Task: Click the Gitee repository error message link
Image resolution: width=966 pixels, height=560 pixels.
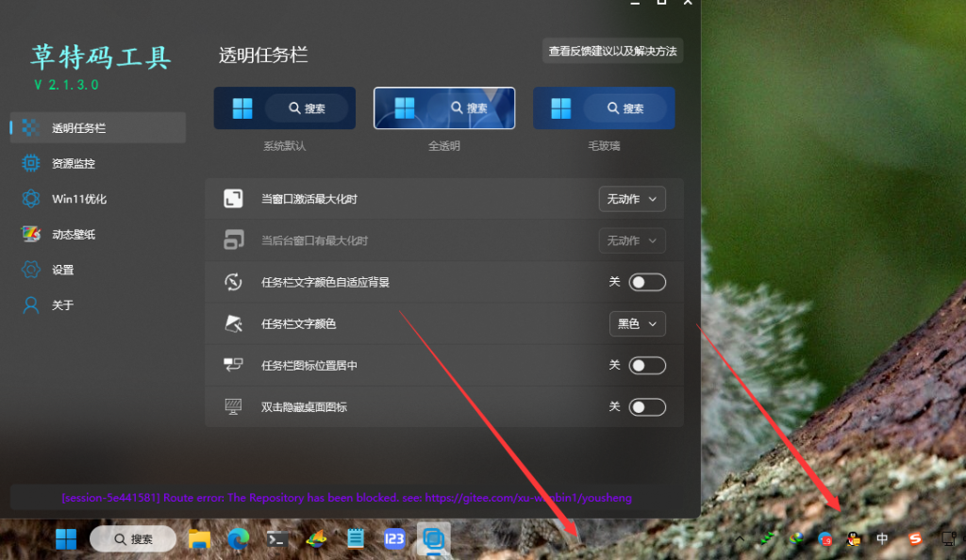Action: pyautogui.click(x=347, y=498)
